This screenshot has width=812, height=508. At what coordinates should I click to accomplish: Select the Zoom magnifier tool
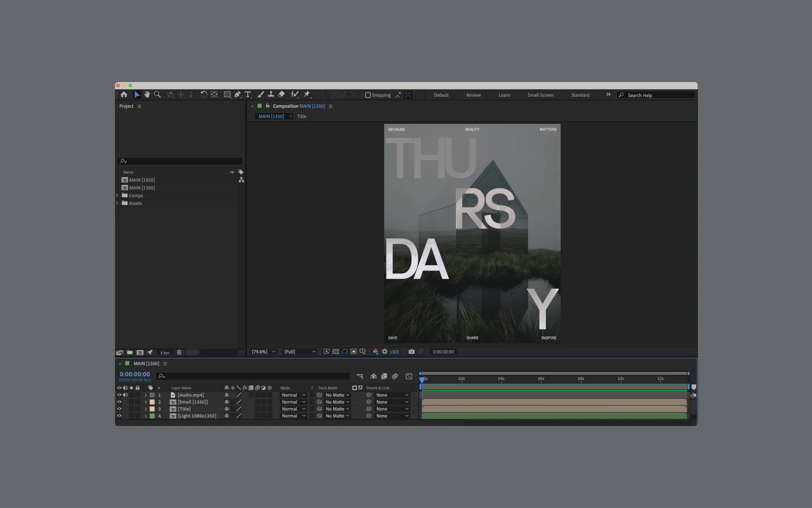(157, 94)
